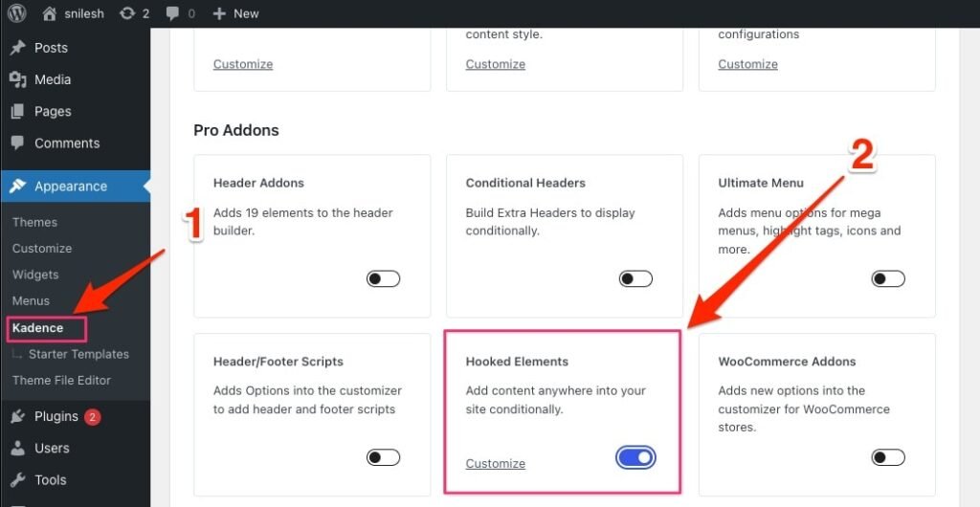Click the Plugins plug icon

17,416
